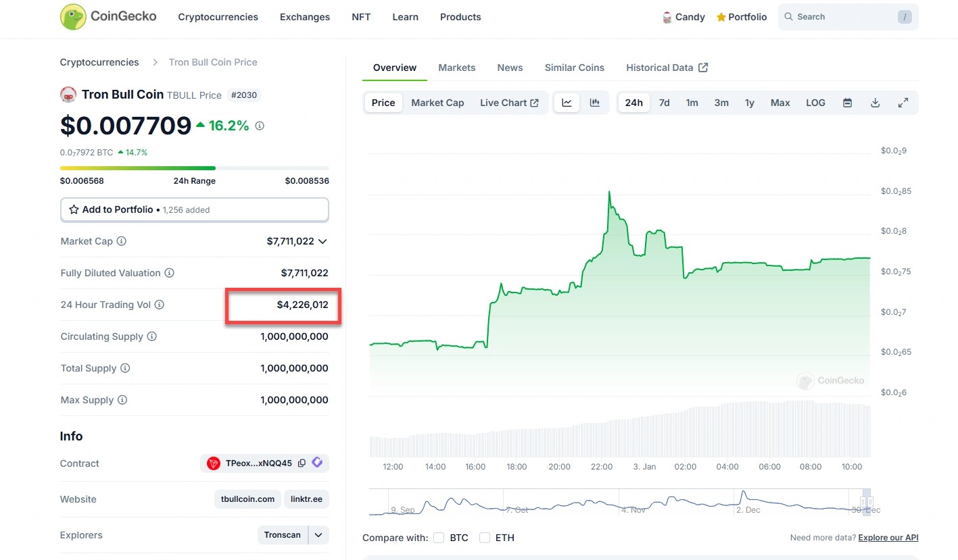Switch to the Markets tab
Viewport: 958px width, 560px height.
tap(456, 68)
